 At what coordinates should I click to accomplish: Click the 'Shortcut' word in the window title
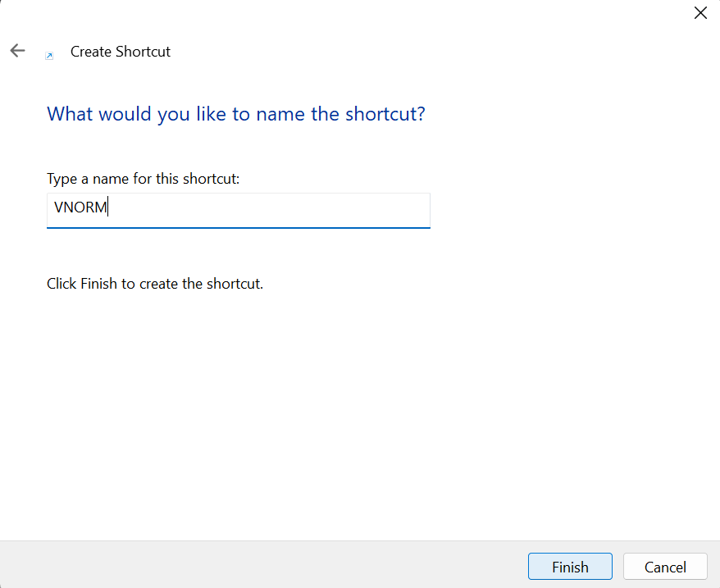click(143, 52)
